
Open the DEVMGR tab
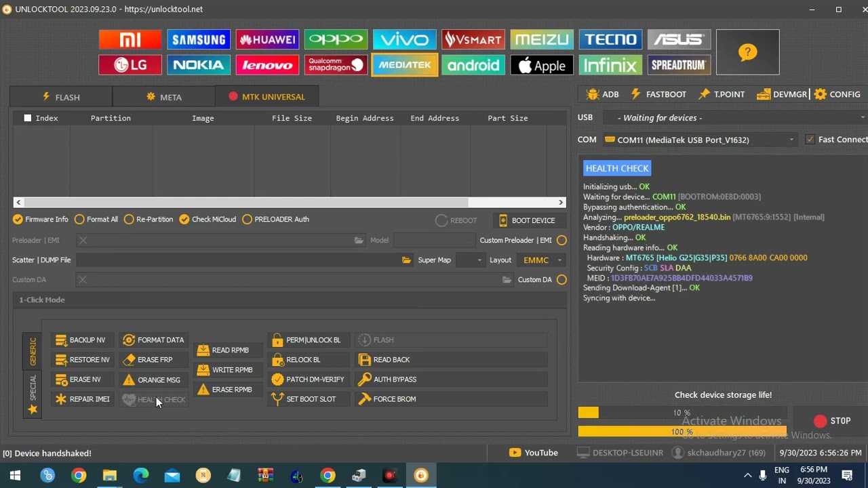pos(782,94)
